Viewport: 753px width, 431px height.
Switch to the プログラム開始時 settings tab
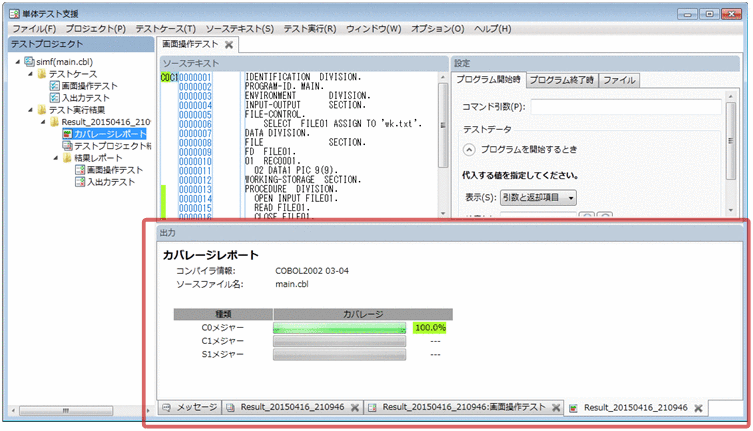coord(488,80)
